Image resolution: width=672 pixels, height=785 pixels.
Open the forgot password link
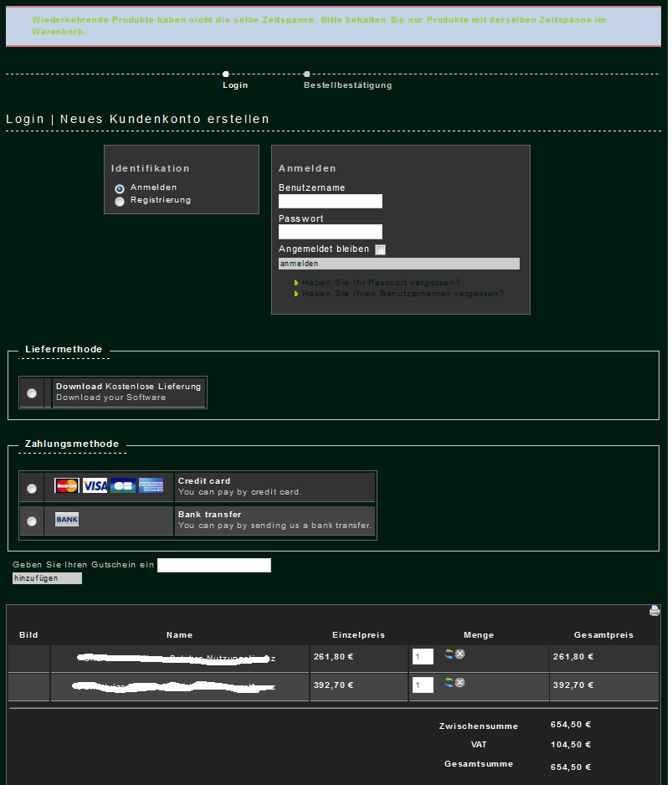tap(382, 283)
